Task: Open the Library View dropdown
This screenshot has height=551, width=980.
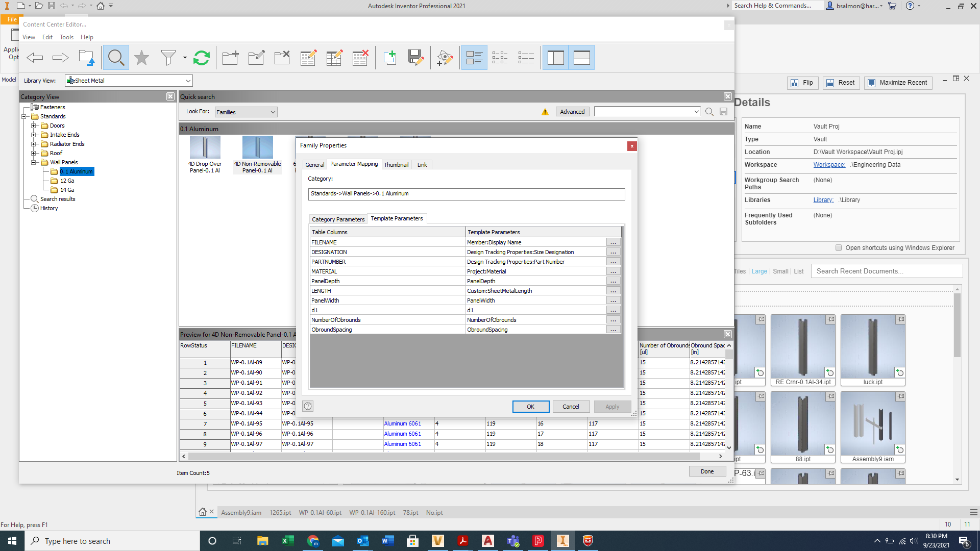Action: coord(188,80)
